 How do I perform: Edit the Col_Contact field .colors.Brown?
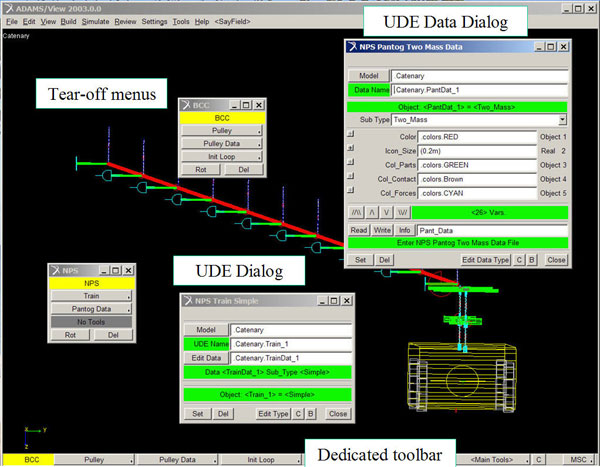pyautogui.click(x=477, y=179)
